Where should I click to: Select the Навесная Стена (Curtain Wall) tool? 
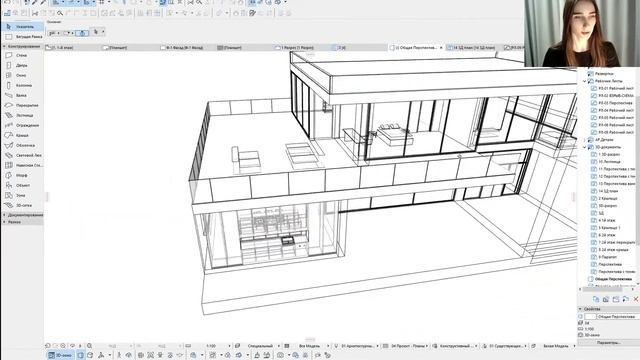(22, 165)
